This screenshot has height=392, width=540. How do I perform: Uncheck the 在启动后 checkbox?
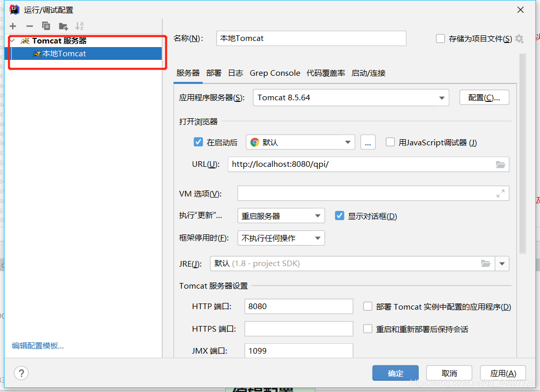(x=198, y=142)
